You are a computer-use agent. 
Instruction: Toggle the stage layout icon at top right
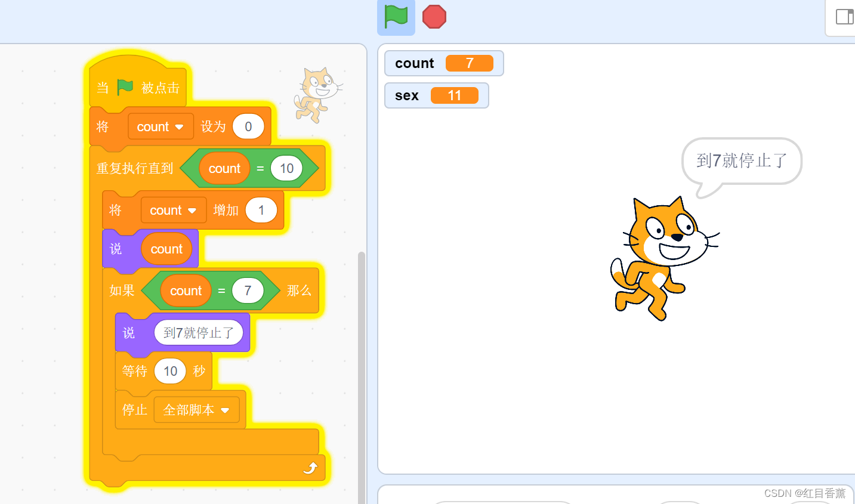pos(844,17)
